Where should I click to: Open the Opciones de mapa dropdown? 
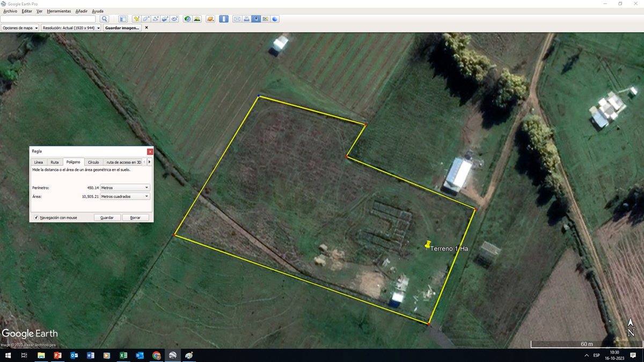(x=20, y=28)
